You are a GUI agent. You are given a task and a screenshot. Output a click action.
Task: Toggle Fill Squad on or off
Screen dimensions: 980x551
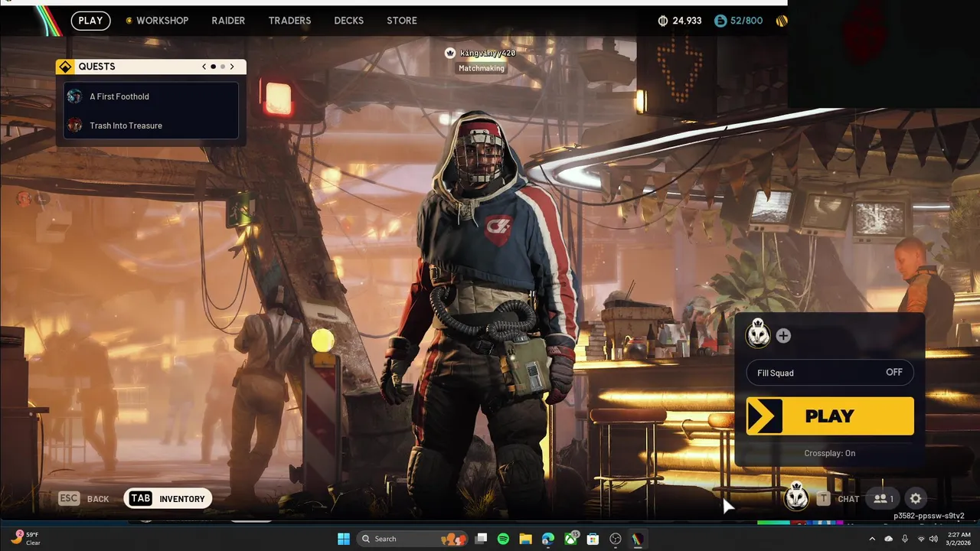(x=830, y=373)
